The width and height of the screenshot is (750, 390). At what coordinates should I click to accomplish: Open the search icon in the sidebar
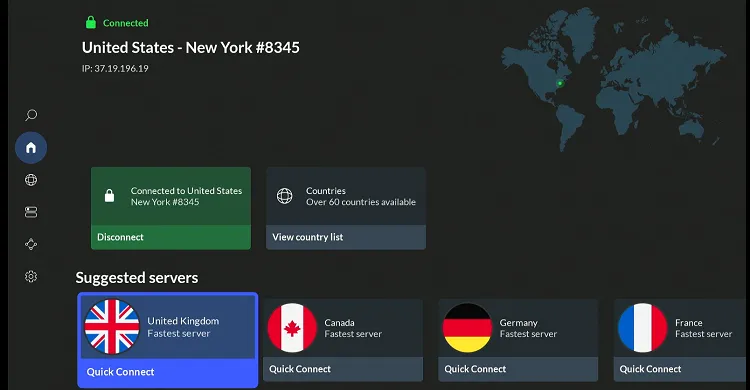point(31,115)
